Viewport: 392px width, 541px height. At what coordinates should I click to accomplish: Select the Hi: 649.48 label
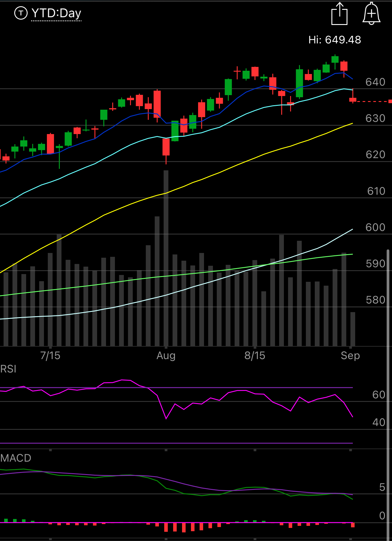[x=335, y=40]
